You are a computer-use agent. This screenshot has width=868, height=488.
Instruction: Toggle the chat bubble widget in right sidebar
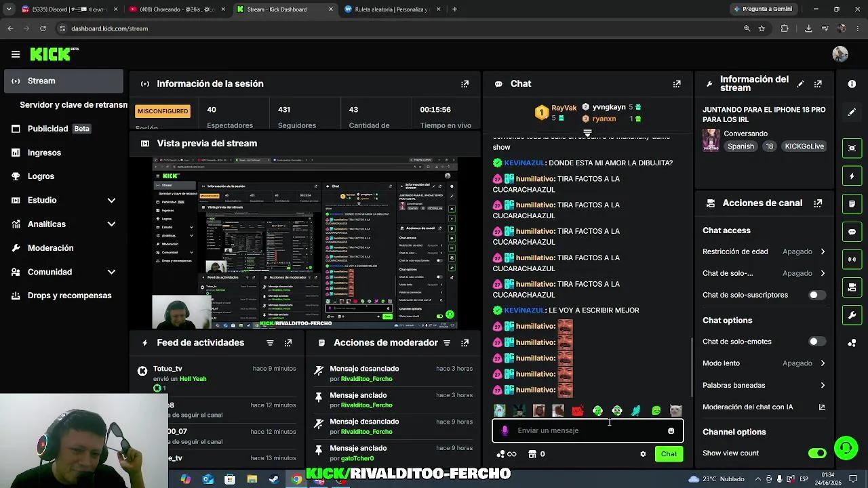click(852, 232)
